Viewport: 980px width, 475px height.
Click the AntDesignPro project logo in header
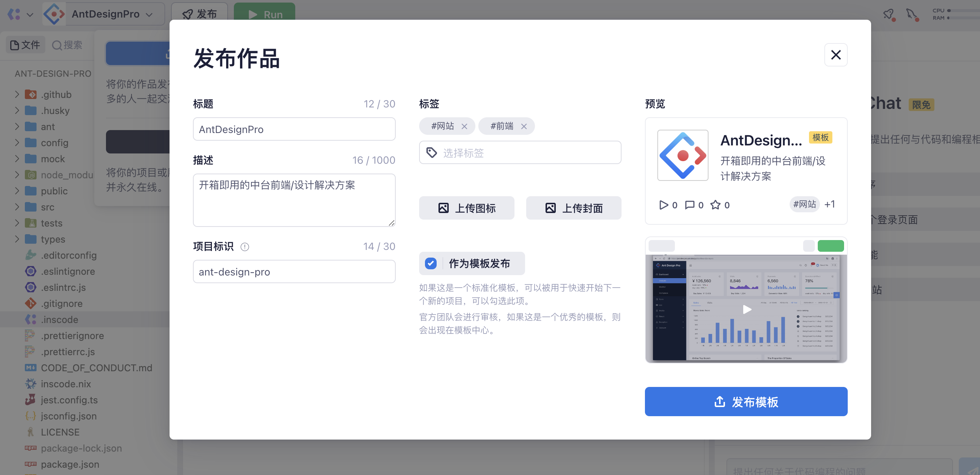pyautogui.click(x=54, y=14)
